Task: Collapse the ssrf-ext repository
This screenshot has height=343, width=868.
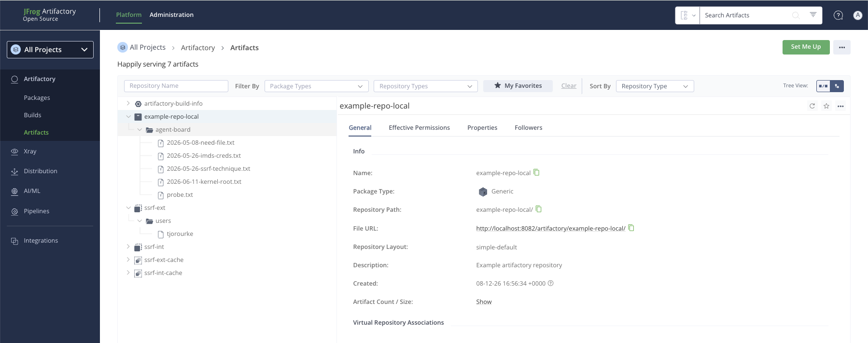Action: click(x=128, y=207)
